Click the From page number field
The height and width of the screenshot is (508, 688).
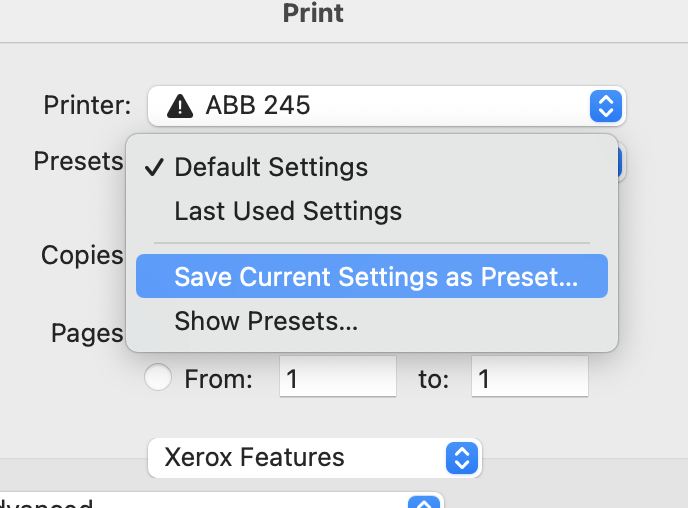coord(338,378)
